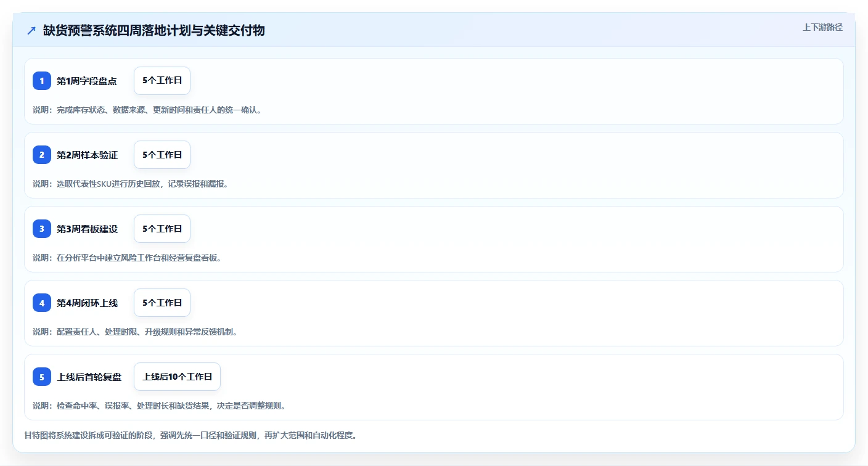Select the 第3周看板建设 heading
Viewport: 868px width, 466px height.
point(87,229)
